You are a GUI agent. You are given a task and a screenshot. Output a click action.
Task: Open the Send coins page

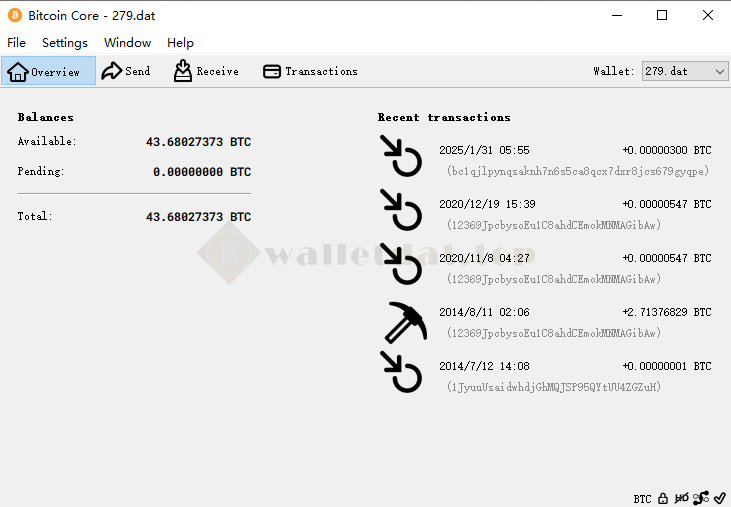(x=126, y=71)
